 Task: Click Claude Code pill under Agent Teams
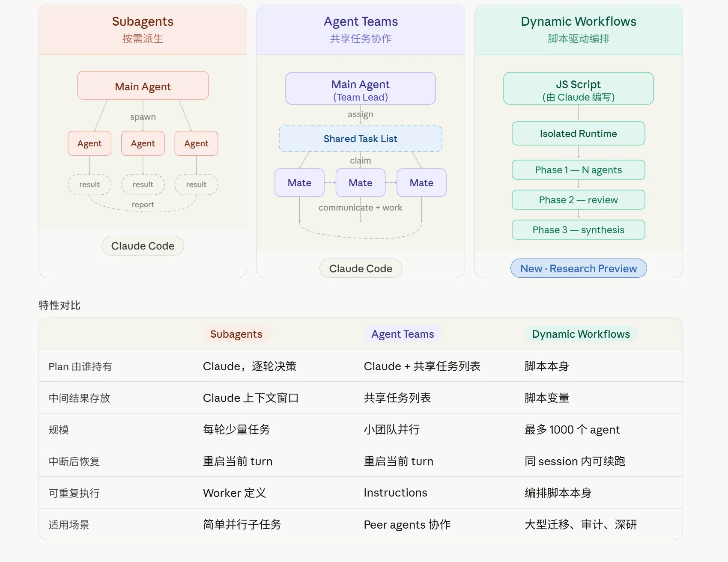pos(361,268)
